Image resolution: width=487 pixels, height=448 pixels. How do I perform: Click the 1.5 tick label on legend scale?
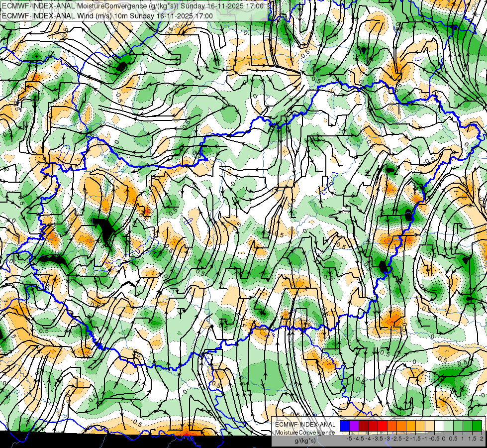472,439
